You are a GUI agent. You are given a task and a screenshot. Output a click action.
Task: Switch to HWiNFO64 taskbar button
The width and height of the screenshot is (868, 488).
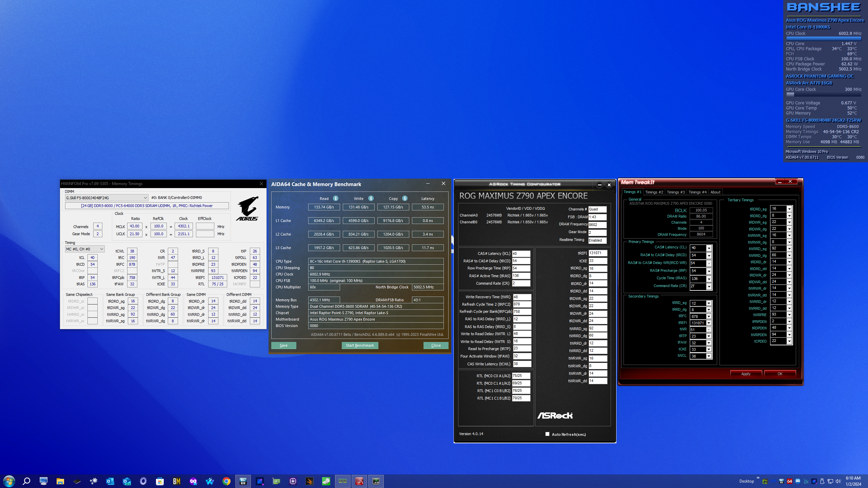pyautogui.click(x=243, y=481)
